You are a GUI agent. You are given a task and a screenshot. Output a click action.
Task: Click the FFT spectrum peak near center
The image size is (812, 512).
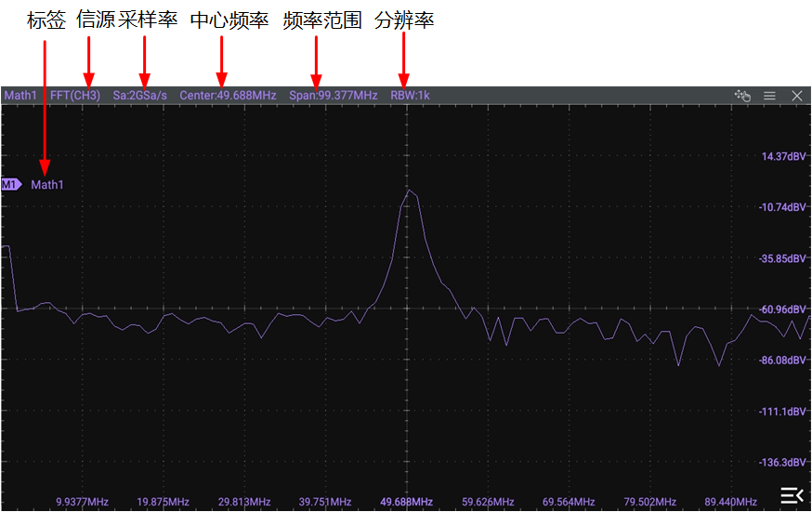(409, 191)
